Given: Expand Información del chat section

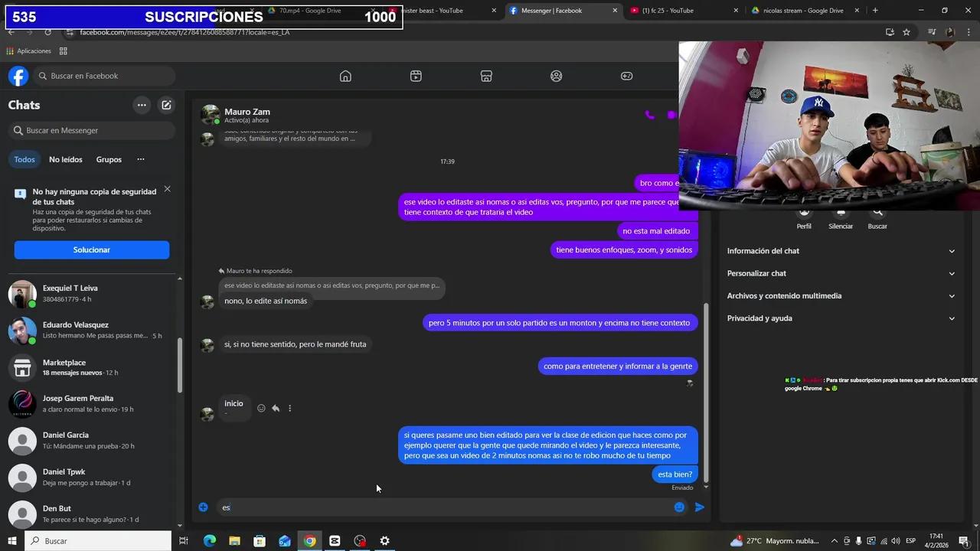Looking at the screenshot, I should click(841, 251).
